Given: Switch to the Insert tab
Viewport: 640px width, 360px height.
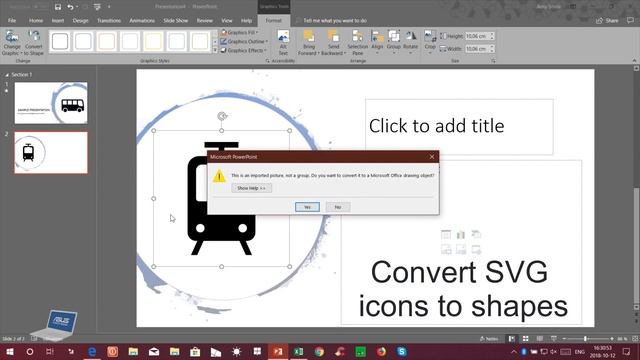Looking at the screenshot, I should (58, 20).
